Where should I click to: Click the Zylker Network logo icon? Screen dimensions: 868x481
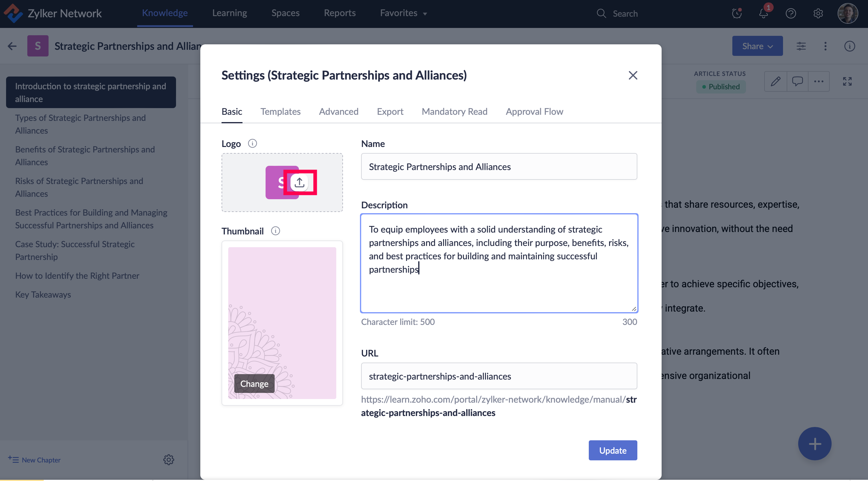[13, 13]
